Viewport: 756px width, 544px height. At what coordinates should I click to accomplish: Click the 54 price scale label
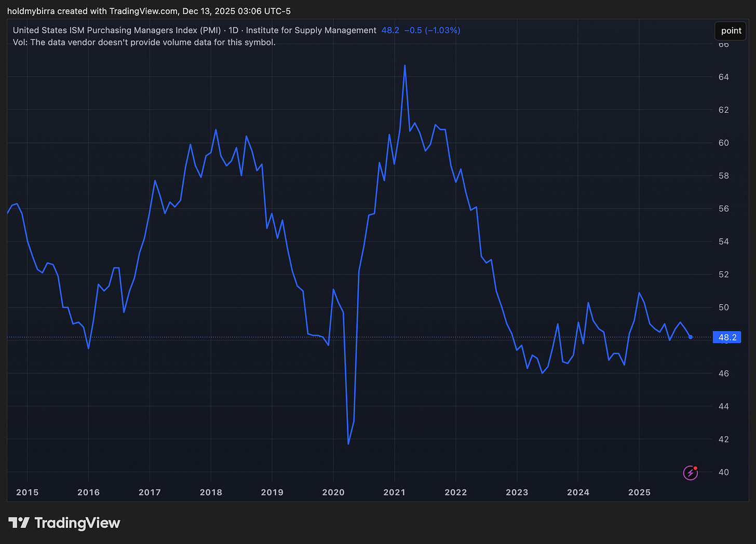point(724,241)
